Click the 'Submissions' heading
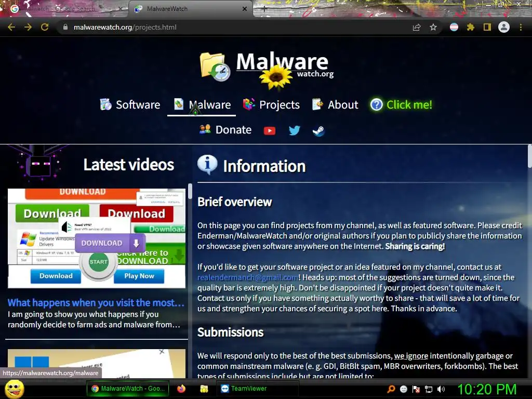This screenshot has width=532, height=399. pos(230,332)
